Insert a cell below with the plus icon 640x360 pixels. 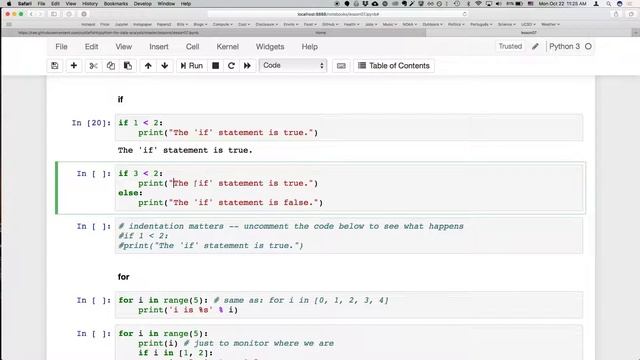pos(74,66)
